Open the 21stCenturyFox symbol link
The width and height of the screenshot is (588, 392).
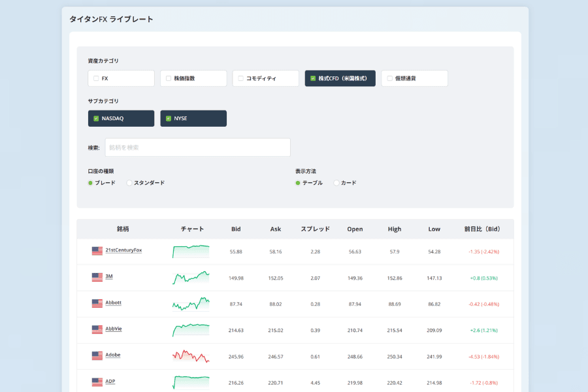[x=123, y=250]
